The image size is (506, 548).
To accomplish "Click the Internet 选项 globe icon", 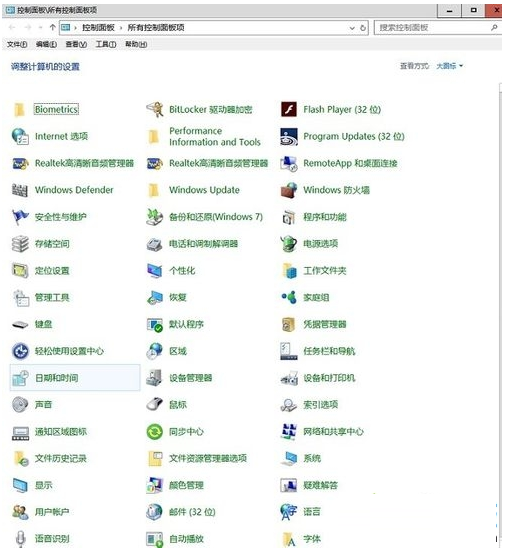I will pyautogui.click(x=20, y=136).
